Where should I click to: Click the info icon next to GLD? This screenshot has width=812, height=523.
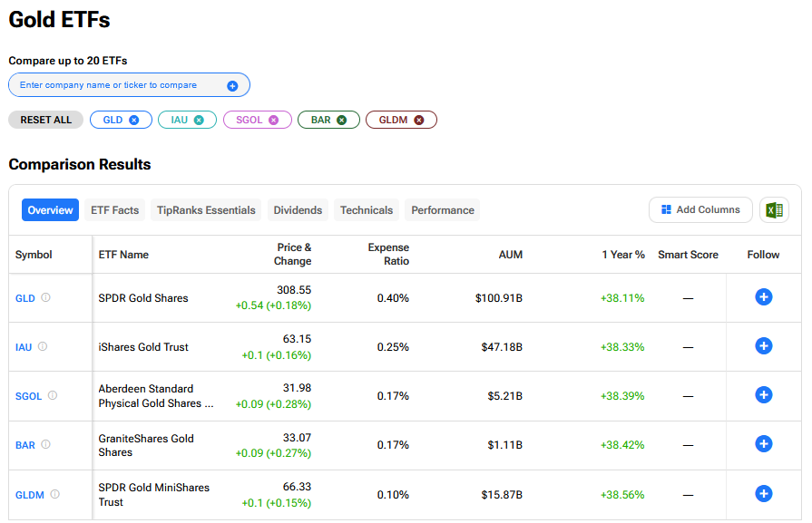click(45, 297)
